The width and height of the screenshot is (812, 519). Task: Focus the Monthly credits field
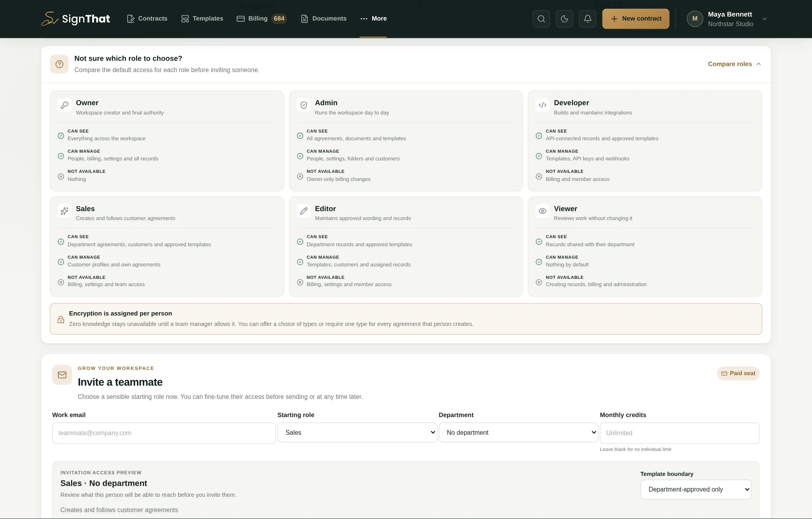click(x=679, y=433)
